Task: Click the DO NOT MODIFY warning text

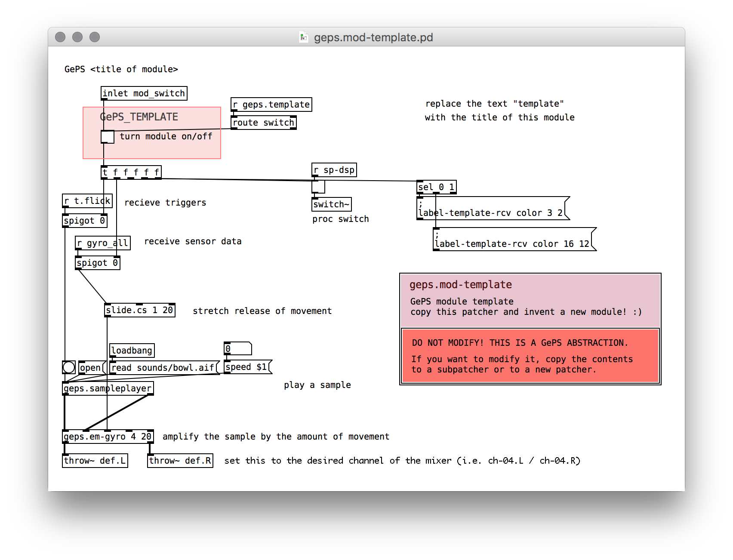Action: click(x=520, y=343)
